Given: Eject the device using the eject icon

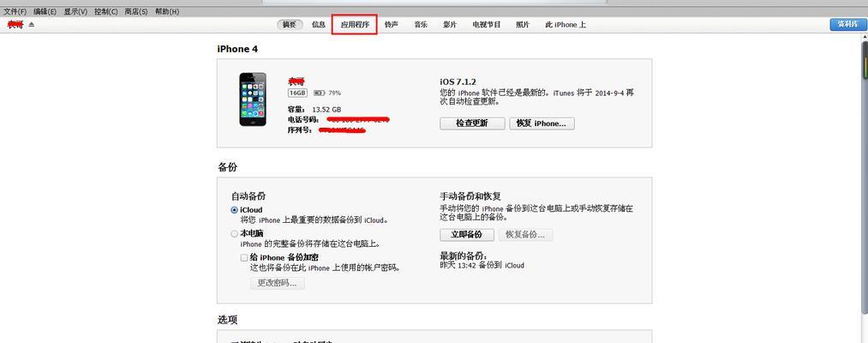Looking at the screenshot, I should pyautogui.click(x=32, y=24).
